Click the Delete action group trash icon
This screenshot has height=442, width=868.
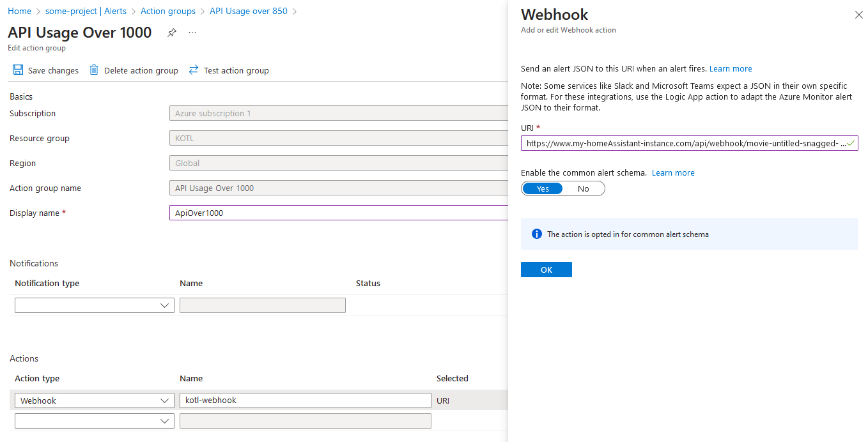click(x=94, y=70)
